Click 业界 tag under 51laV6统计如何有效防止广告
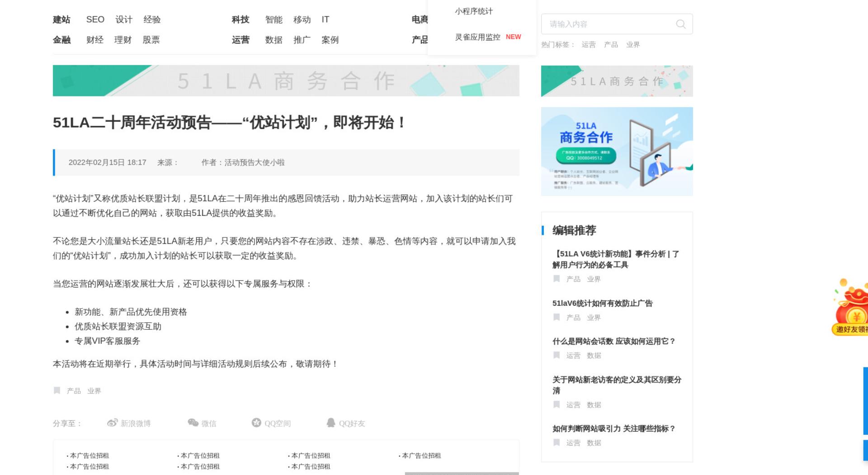The width and height of the screenshot is (868, 475). pos(594,317)
